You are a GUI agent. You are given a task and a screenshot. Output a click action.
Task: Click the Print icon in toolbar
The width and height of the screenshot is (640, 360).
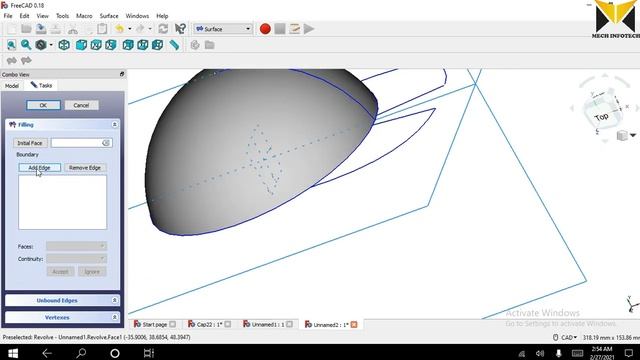click(56, 29)
